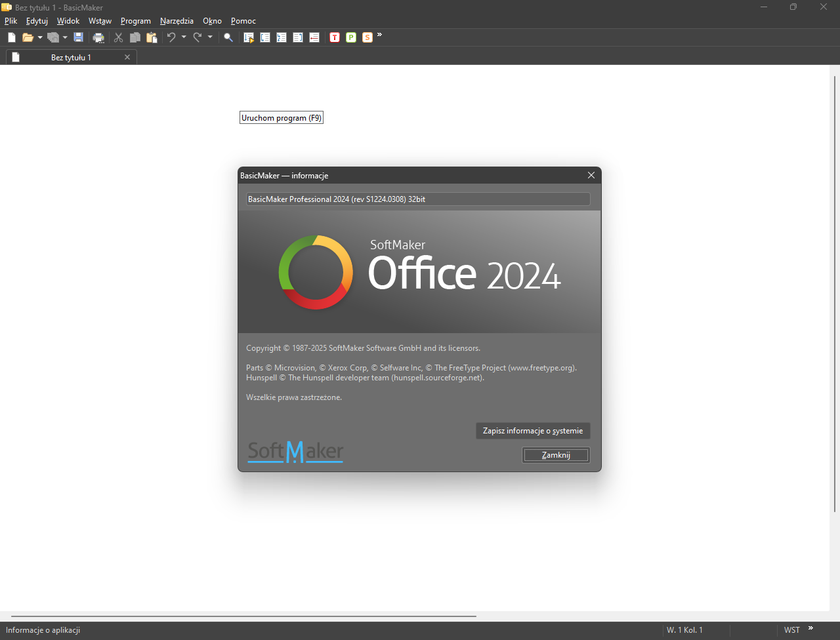
Task: Click the horizontal scrollbar of the editor
Action: click(244, 616)
